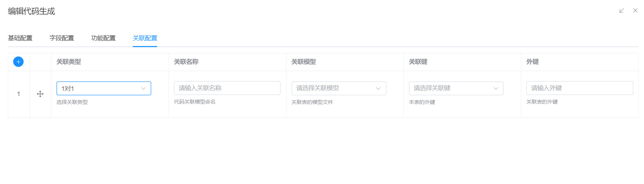
Task: Open the 关联类型 dropdown showing 1对1
Action: coord(99,88)
